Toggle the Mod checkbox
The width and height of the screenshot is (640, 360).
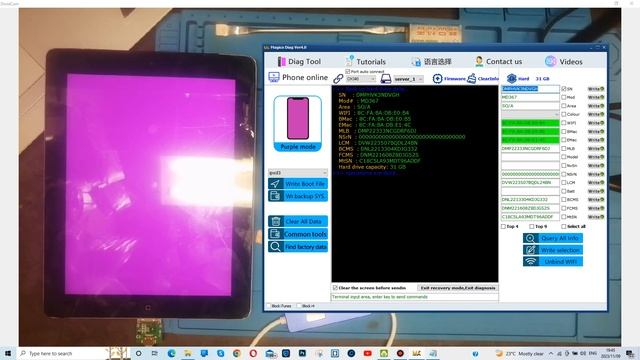564,97
